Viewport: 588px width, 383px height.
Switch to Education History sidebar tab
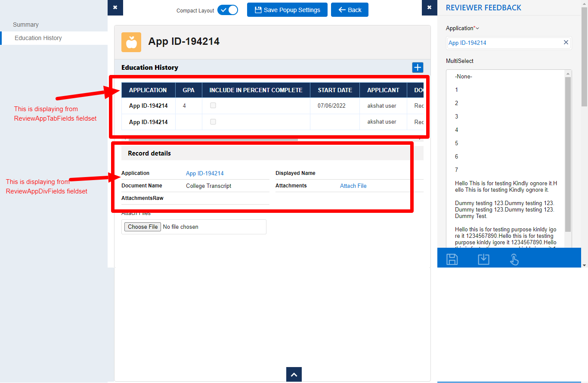[38, 38]
